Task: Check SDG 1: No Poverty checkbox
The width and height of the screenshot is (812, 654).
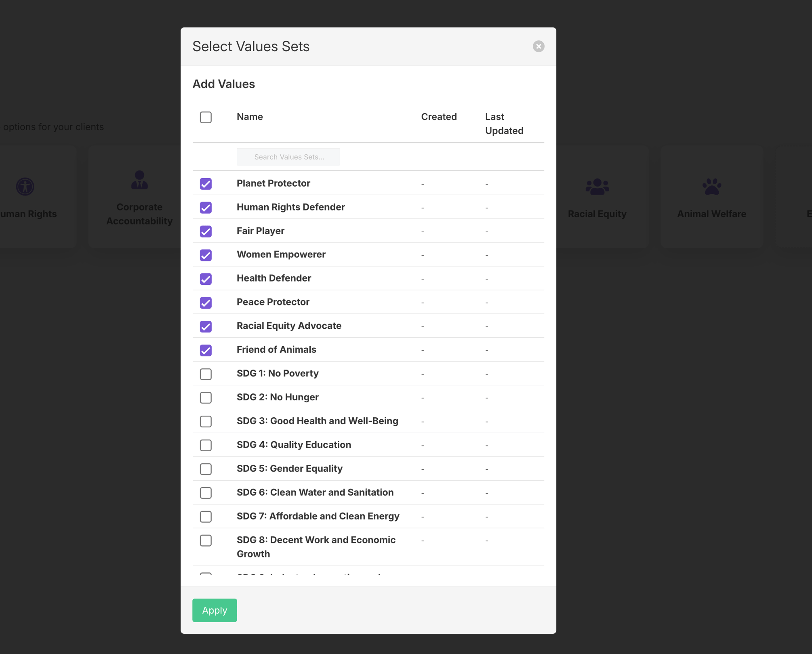Action: tap(206, 374)
